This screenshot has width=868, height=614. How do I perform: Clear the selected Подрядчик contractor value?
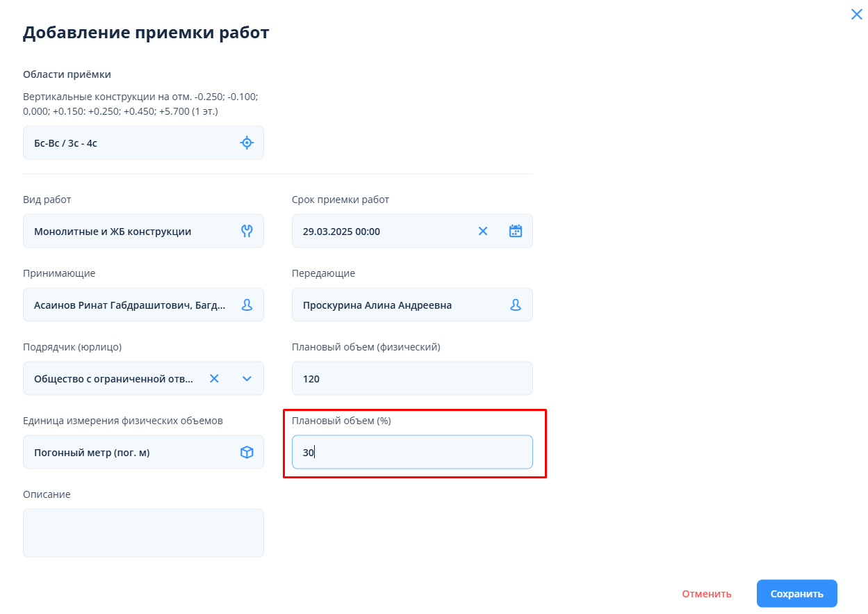pos(215,379)
